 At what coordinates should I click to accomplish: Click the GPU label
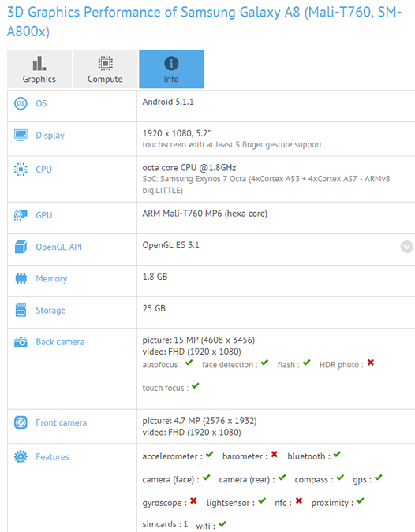click(x=44, y=215)
